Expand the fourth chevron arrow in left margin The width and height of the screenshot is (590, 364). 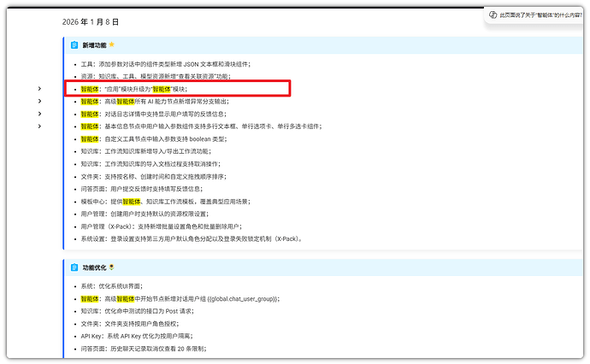(x=39, y=126)
